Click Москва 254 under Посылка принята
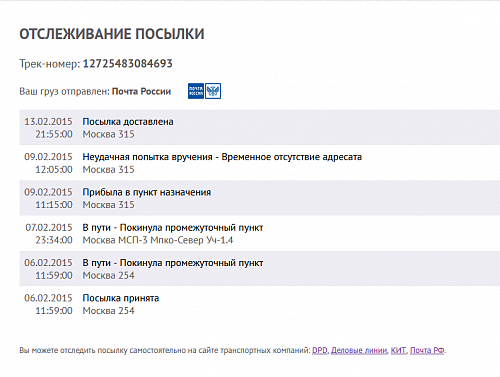Viewport: 500px width, 377px height. pyautogui.click(x=108, y=311)
